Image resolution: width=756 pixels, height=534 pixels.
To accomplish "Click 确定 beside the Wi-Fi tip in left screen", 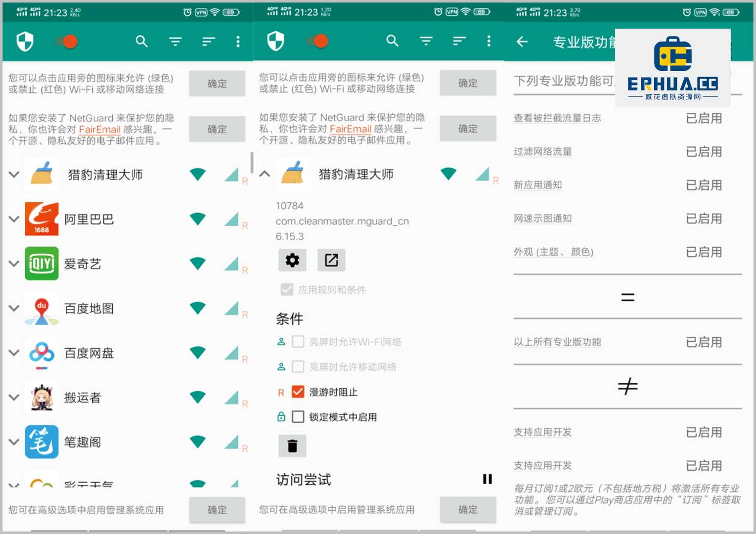I will click(217, 84).
